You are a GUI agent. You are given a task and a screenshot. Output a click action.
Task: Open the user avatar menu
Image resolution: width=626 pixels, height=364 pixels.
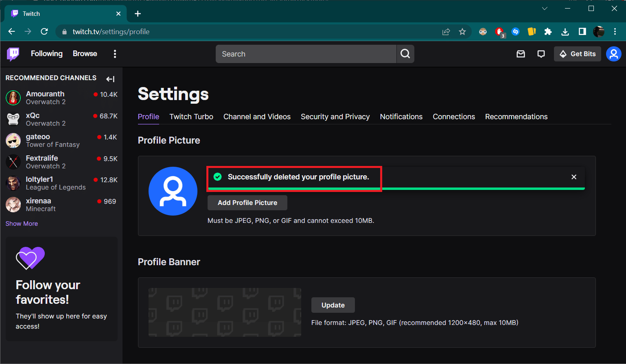point(613,54)
